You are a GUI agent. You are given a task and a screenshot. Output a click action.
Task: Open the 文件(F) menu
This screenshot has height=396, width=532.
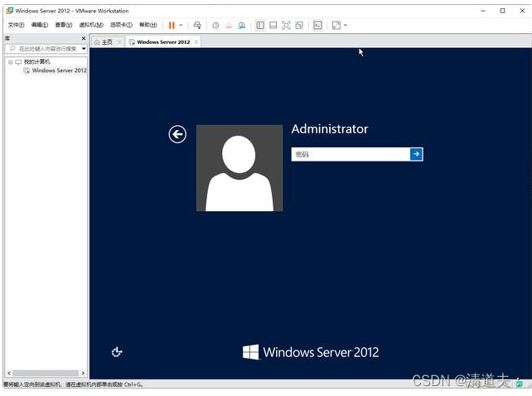click(x=16, y=25)
